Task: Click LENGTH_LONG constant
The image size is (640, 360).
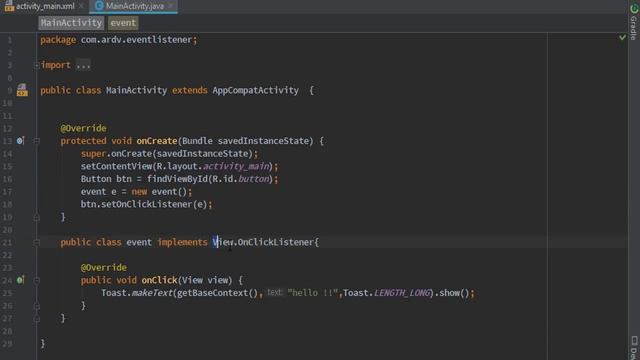Action: coord(402,293)
